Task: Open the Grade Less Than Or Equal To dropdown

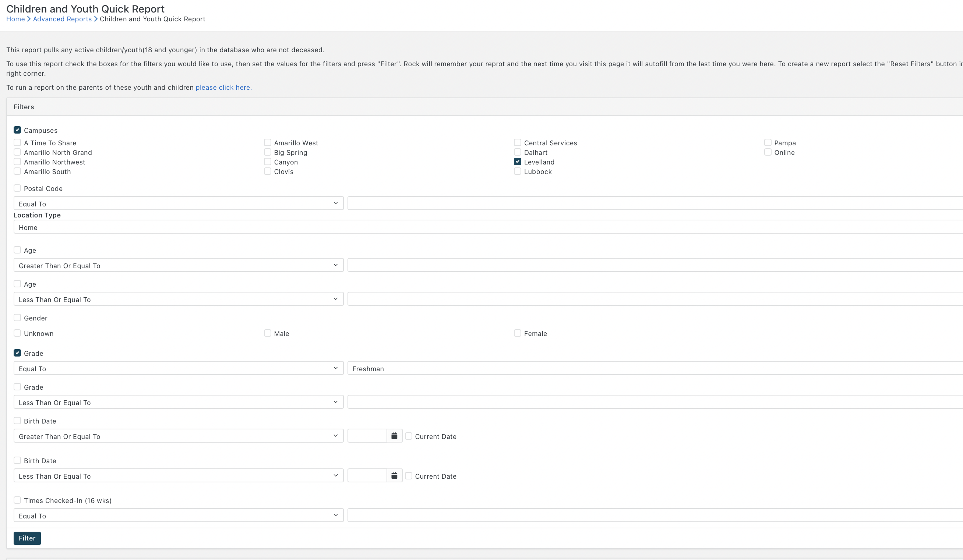Action: (x=179, y=402)
